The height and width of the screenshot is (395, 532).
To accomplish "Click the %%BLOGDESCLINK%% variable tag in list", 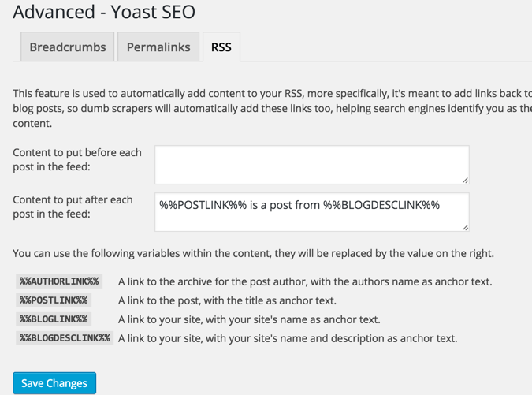I will (x=65, y=338).
